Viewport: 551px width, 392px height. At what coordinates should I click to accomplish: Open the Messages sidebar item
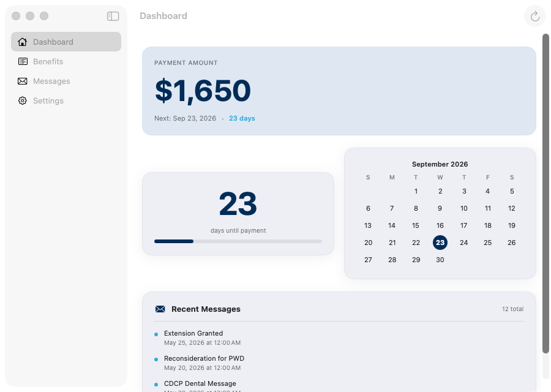click(x=66, y=81)
